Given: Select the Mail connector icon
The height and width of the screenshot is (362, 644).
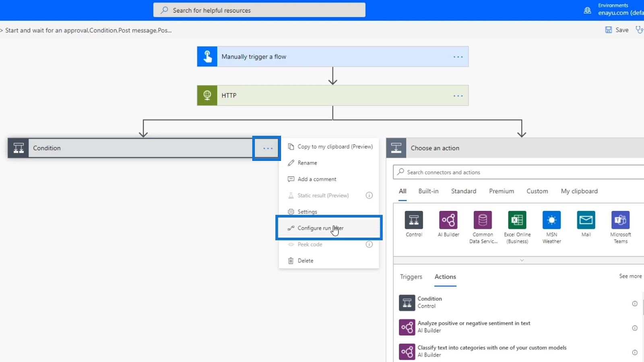Looking at the screenshot, I should click(x=586, y=220).
